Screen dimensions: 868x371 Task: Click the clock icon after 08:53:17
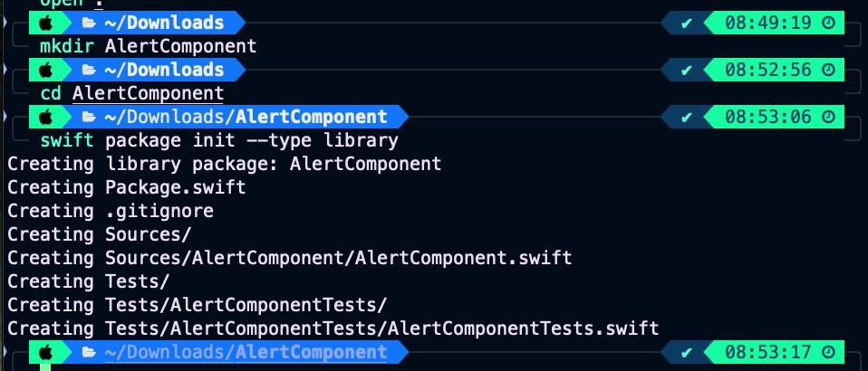(x=830, y=352)
